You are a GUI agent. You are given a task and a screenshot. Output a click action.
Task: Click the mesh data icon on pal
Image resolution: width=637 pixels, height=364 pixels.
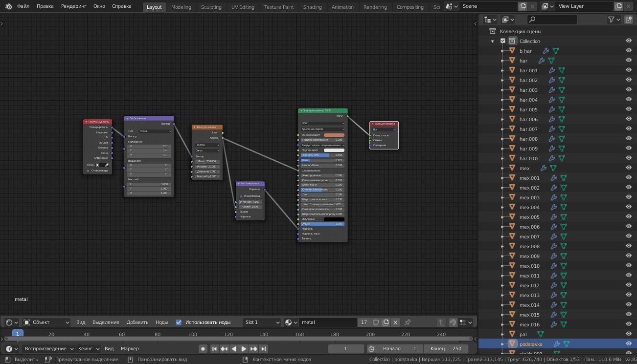[x=541, y=334]
